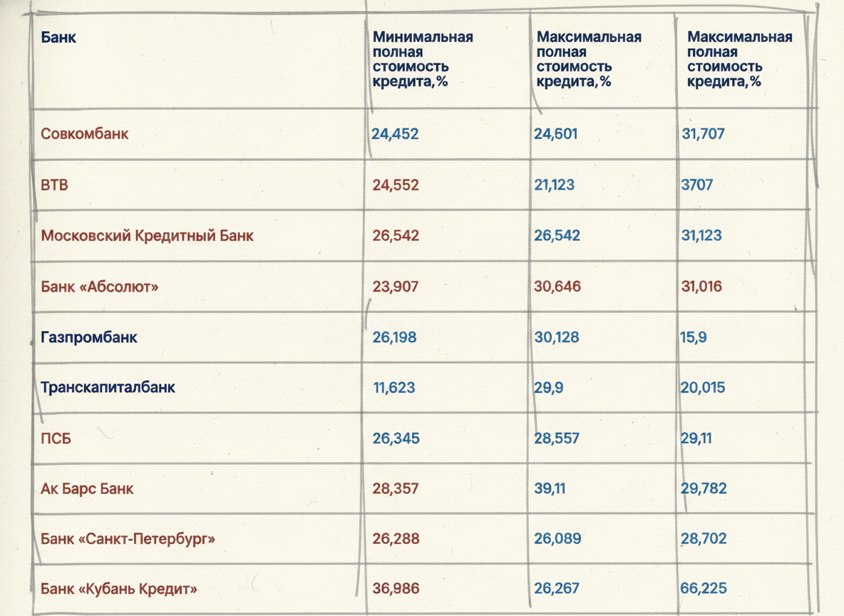
Task: Click Банк «Кубань Кредит»
Action: [119, 588]
